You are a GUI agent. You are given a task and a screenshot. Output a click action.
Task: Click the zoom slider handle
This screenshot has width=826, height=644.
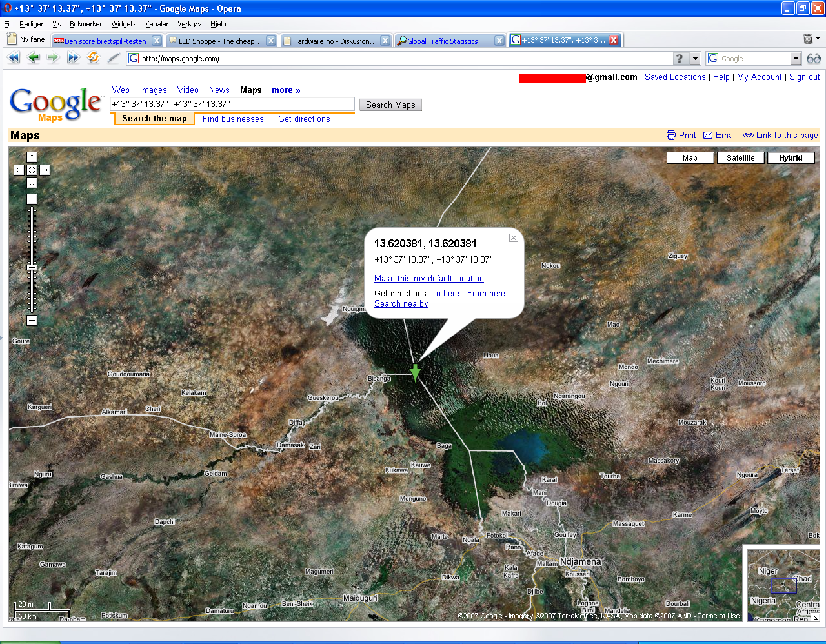(x=32, y=267)
